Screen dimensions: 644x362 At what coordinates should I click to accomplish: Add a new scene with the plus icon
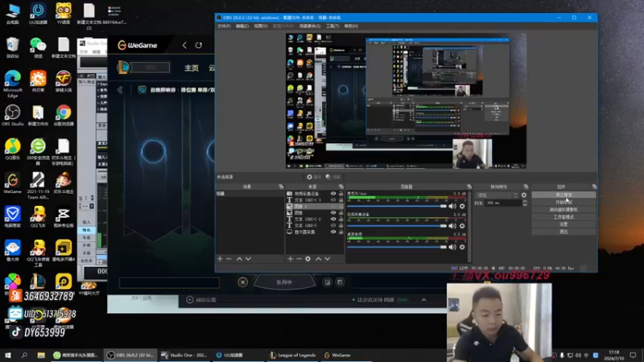point(220,259)
